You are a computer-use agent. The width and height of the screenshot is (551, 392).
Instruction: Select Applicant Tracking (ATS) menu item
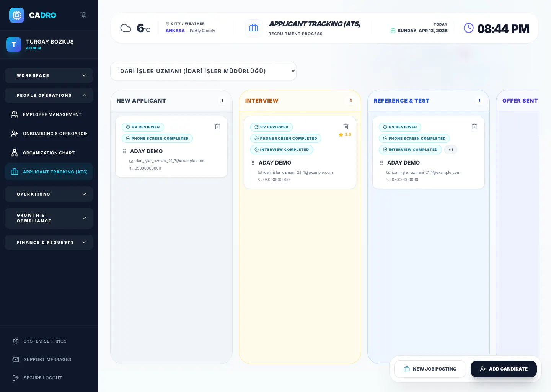click(49, 172)
